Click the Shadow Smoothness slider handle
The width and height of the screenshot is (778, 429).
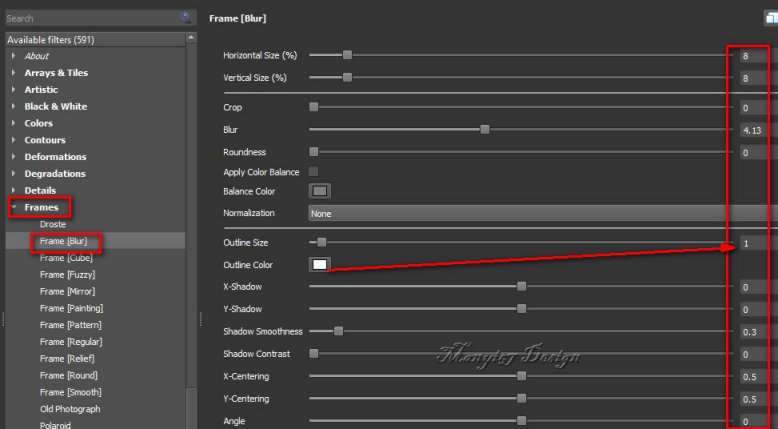(338, 331)
